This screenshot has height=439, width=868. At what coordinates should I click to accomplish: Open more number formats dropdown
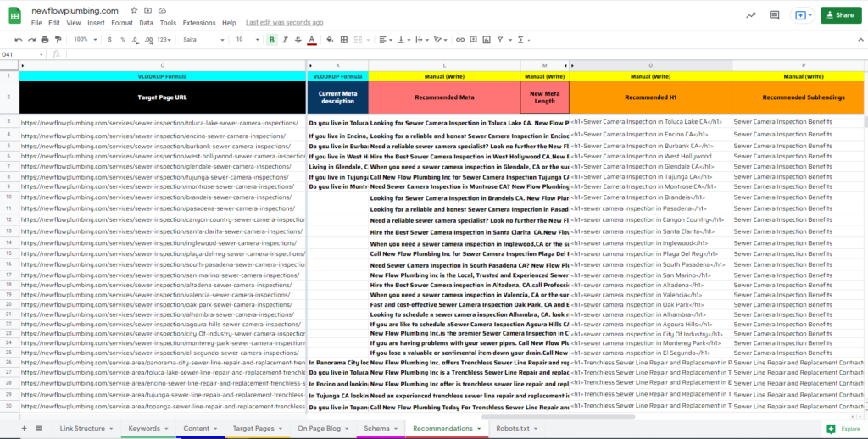pos(164,40)
